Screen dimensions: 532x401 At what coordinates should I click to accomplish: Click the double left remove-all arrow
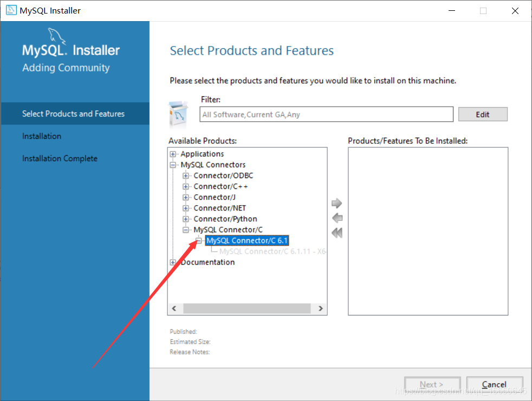point(337,233)
